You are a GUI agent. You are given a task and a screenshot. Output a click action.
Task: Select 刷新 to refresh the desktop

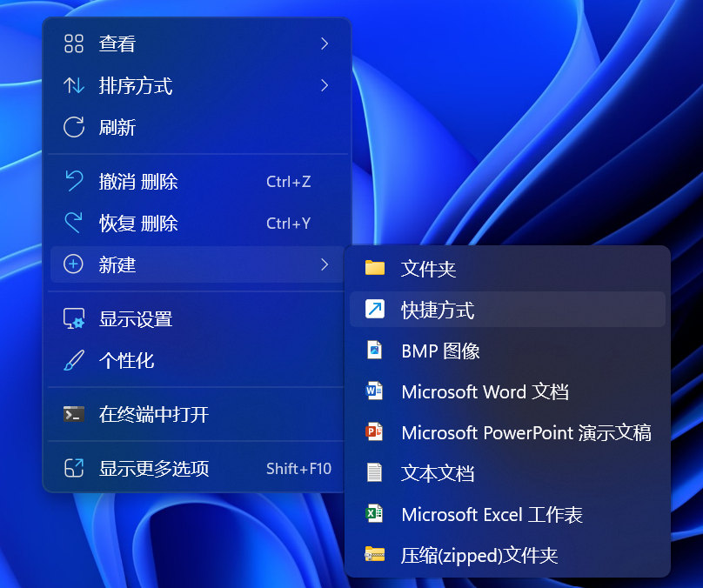[x=117, y=128]
